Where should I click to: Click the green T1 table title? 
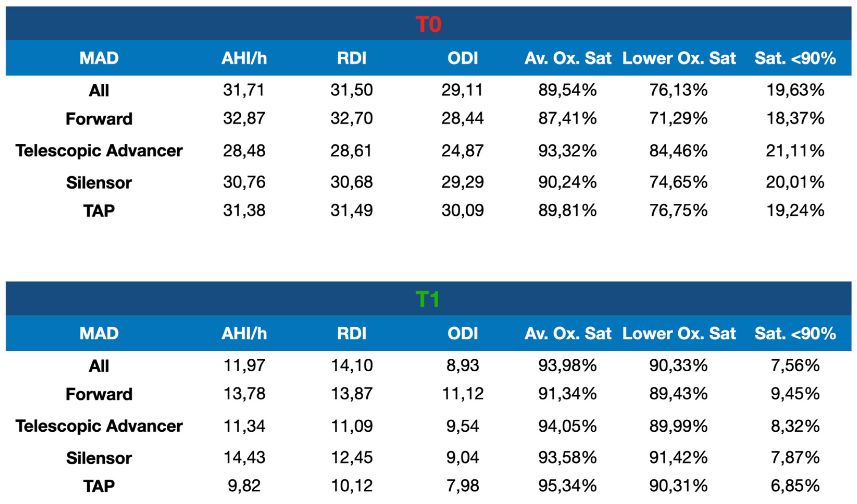tap(428, 300)
